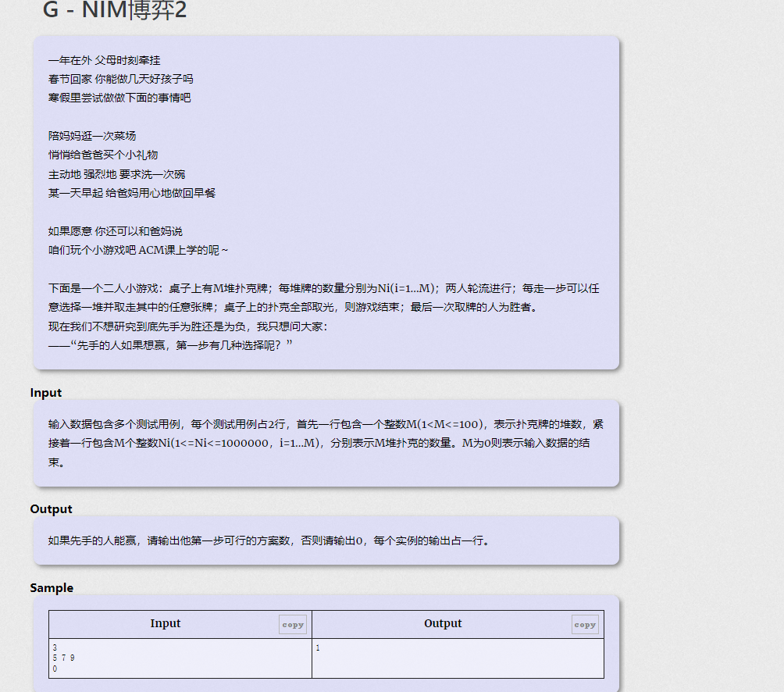Click the output description starting "如果先手的人能赢"
Viewport: 784px width, 692px height.
[269, 540]
